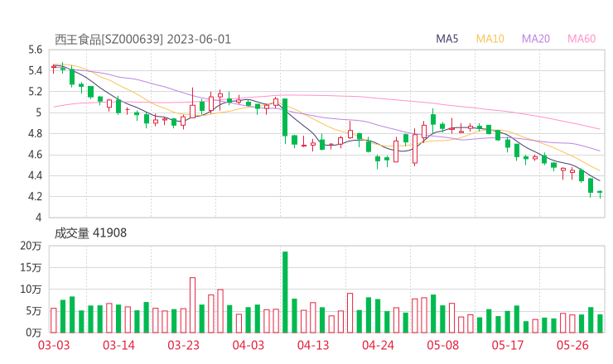Screen dimensions: 613x364
Task: Click the 04-13 date axis label
Action: [x=313, y=345]
